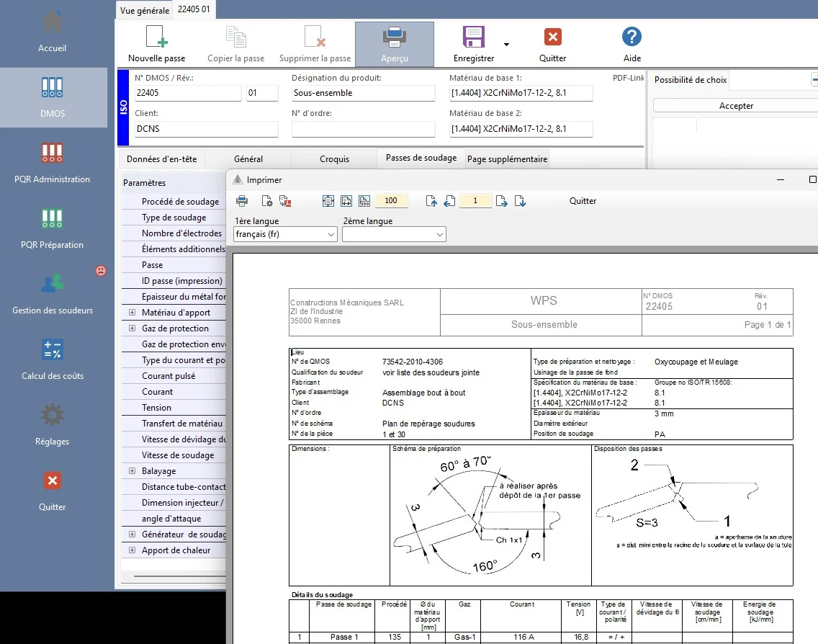Expand Matériau d'apport parameter
This screenshot has height=644, width=818.
132,312
